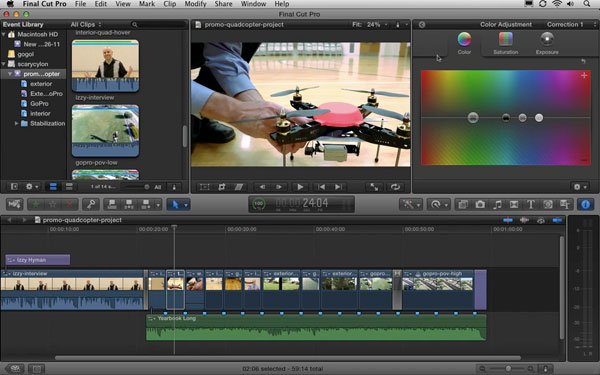This screenshot has height=375, width=600.
Task: Collapse the scarycylon event group
Action: [x=4, y=64]
